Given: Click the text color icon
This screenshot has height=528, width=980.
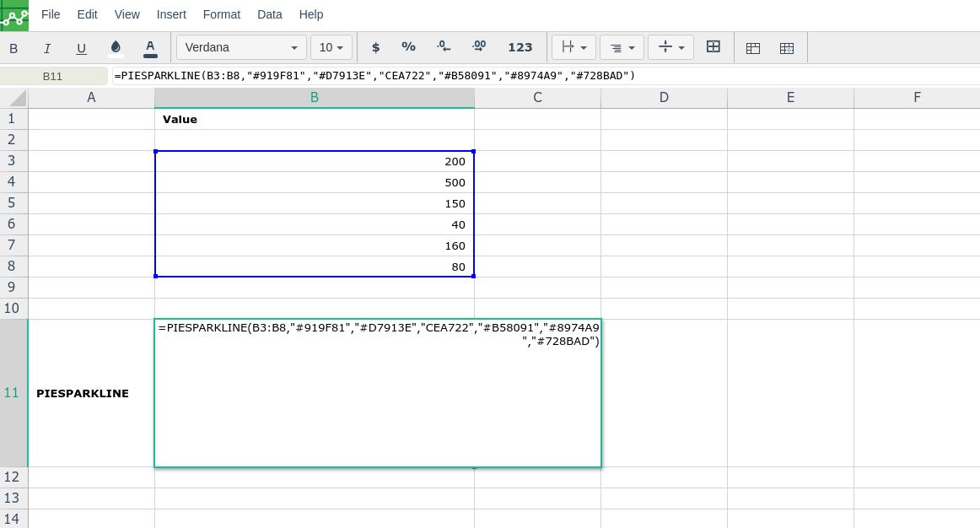Looking at the screenshot, I should coord(150,48).
